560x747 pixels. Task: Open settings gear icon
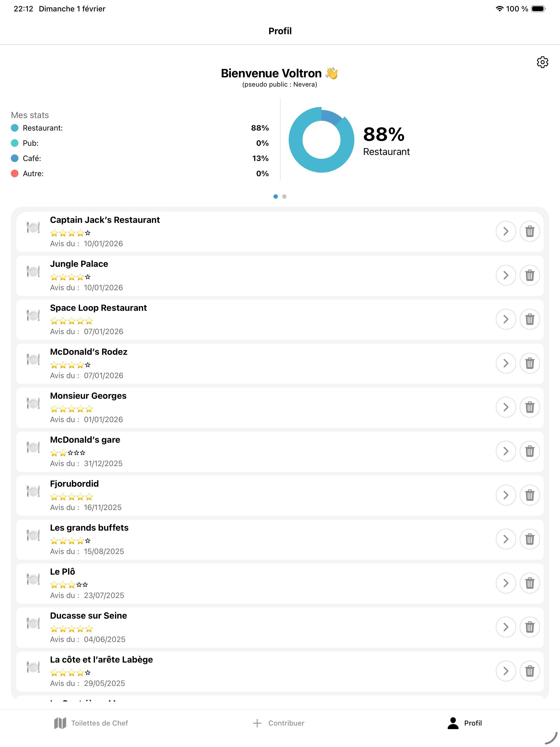click(x=542, y=62)
